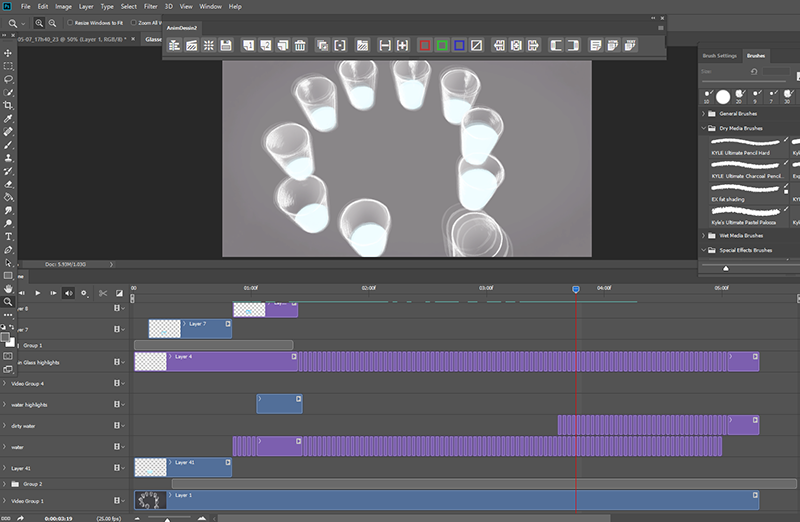
Task: Enable Resize Windows to Fit checkbox
Action: click(x=70, y=22)
